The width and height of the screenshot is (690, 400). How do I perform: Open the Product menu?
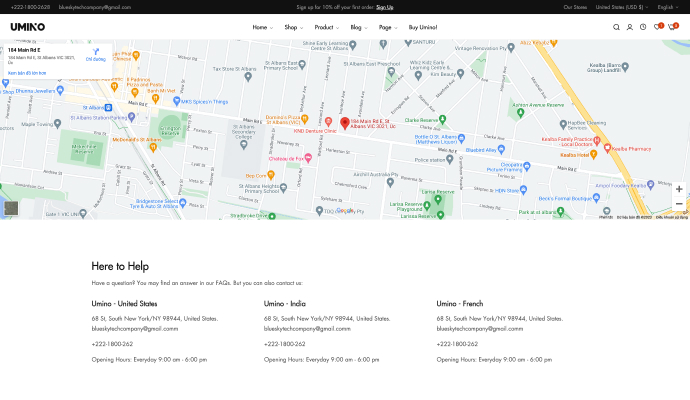coord(326,27)
